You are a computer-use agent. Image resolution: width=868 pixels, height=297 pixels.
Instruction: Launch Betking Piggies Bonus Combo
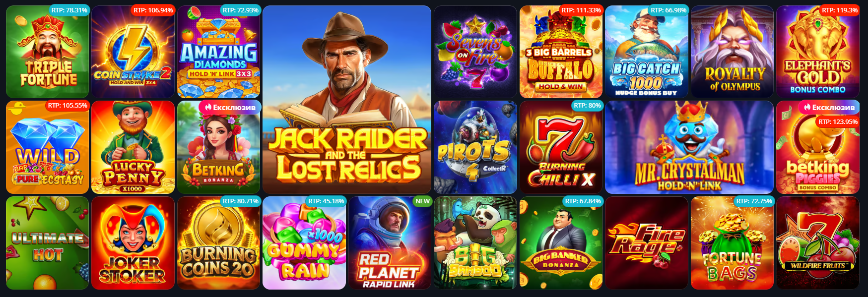[818, 147]
